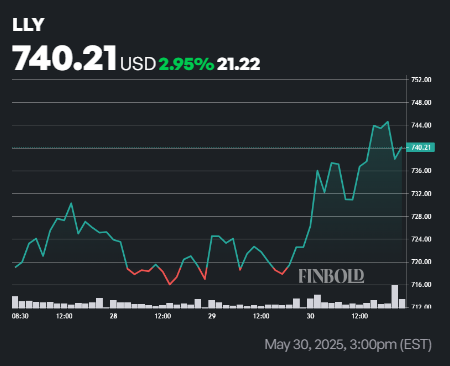The height and width of the screenshot is (366, 450).
Task: Click the green 2.95% change figure
Action: pyautogui.click(x=186, y=64)
